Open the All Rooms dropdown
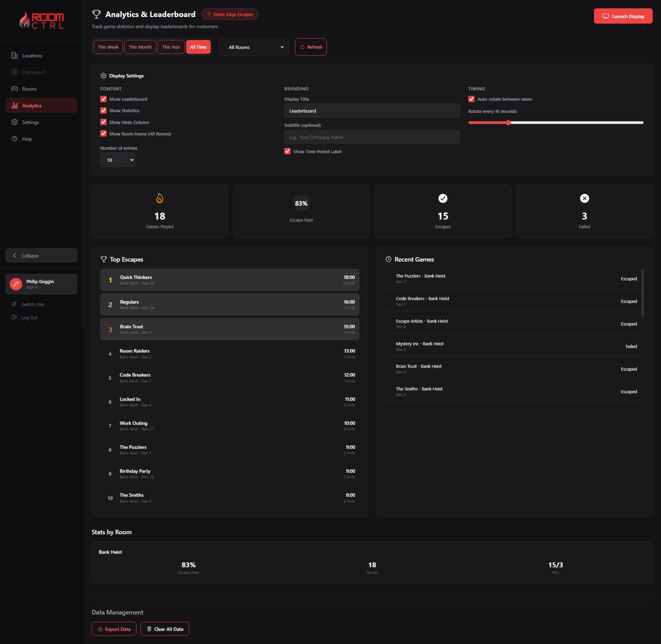Screen dimensions: 661x644 pos(253,47)
